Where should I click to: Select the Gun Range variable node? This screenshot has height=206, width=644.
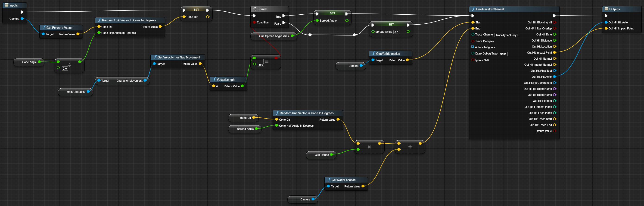coord(321,155)
